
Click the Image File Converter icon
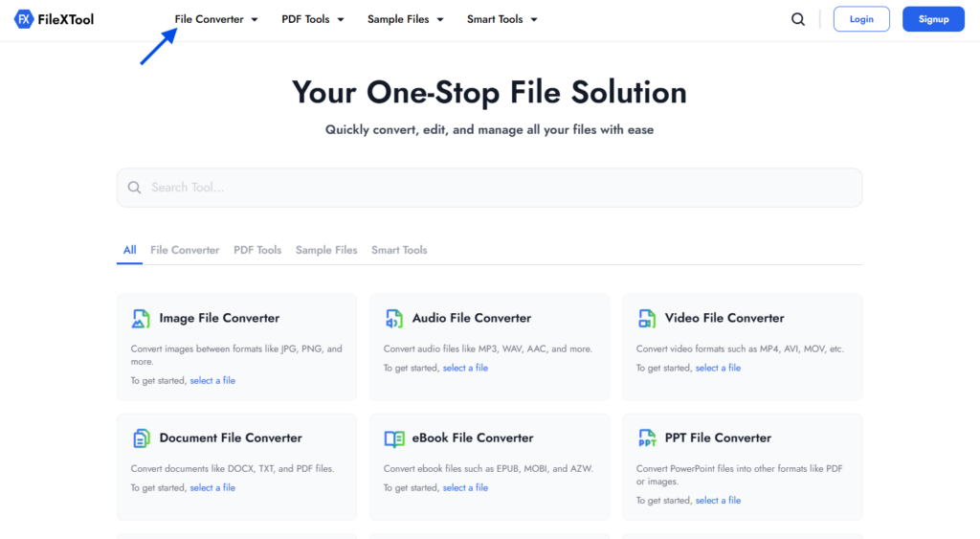pyautogui.click(x=141, y=318)
